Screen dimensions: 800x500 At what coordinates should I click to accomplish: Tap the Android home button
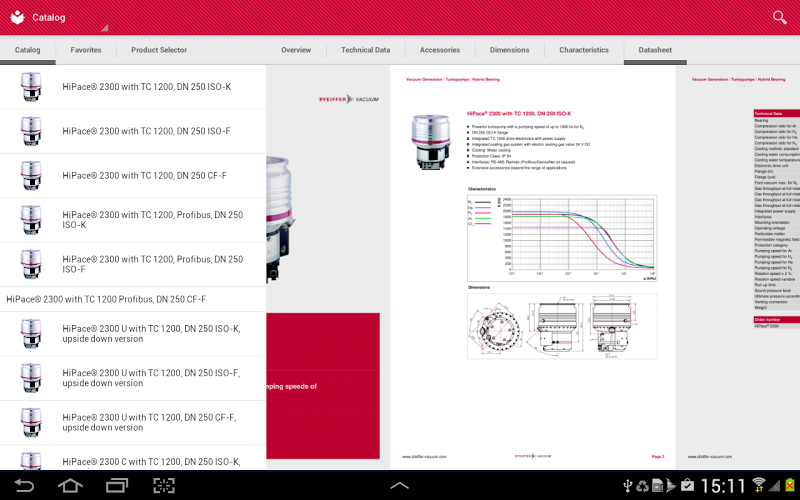70,485
